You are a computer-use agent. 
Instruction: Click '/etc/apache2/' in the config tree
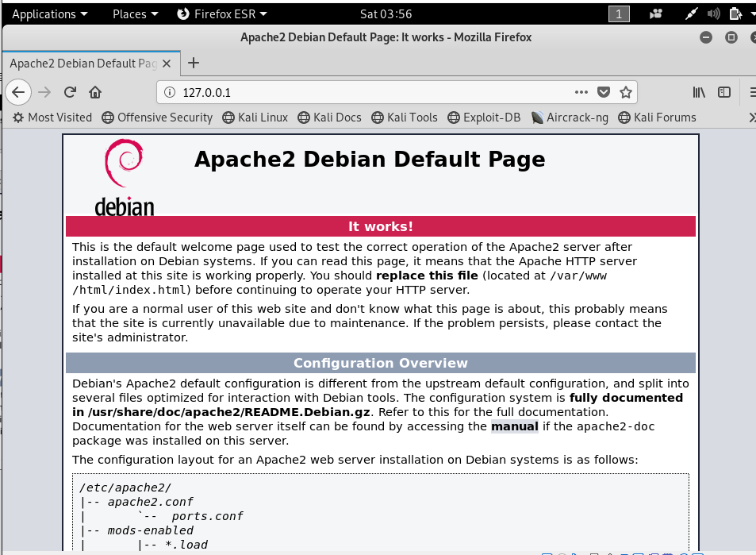[x=125, y=488]
